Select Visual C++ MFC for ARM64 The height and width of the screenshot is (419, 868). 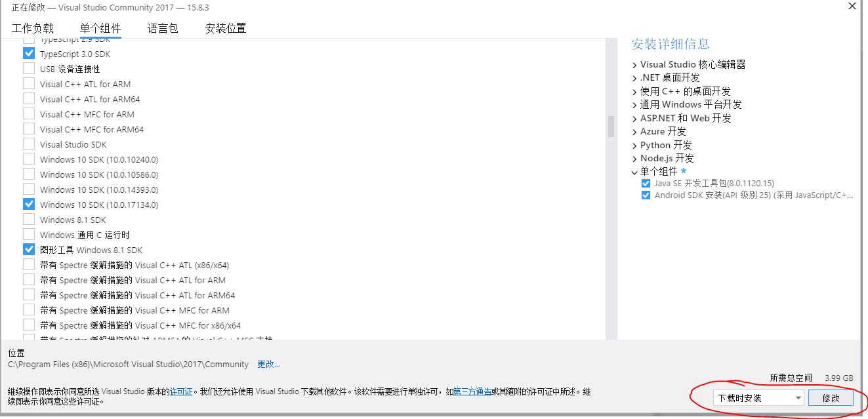point(28,129)
